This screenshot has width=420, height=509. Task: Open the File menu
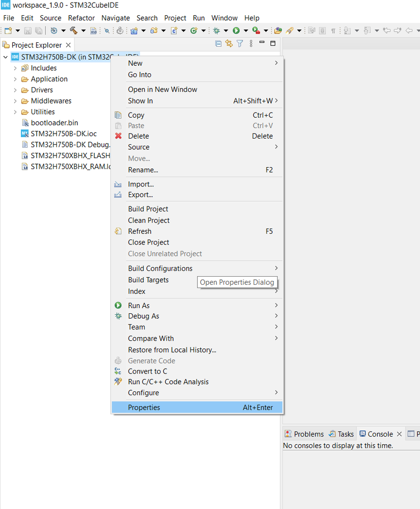[x=9, y=18]
